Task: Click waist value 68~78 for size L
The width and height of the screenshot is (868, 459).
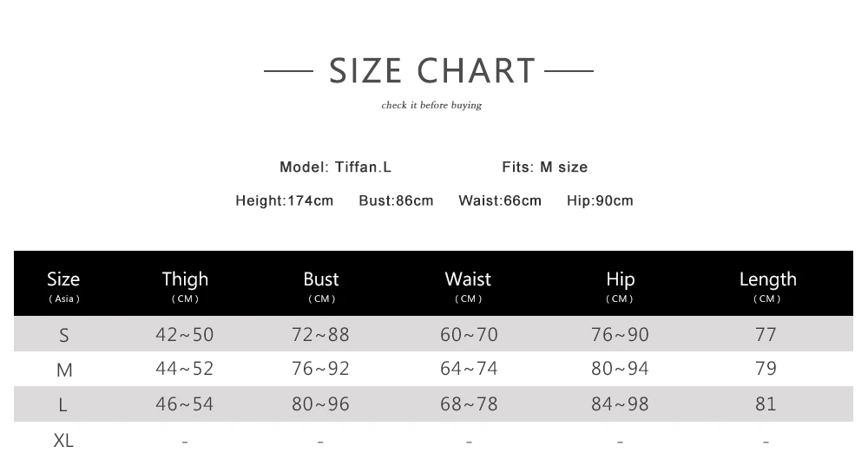Action: (x=469, y=404)
